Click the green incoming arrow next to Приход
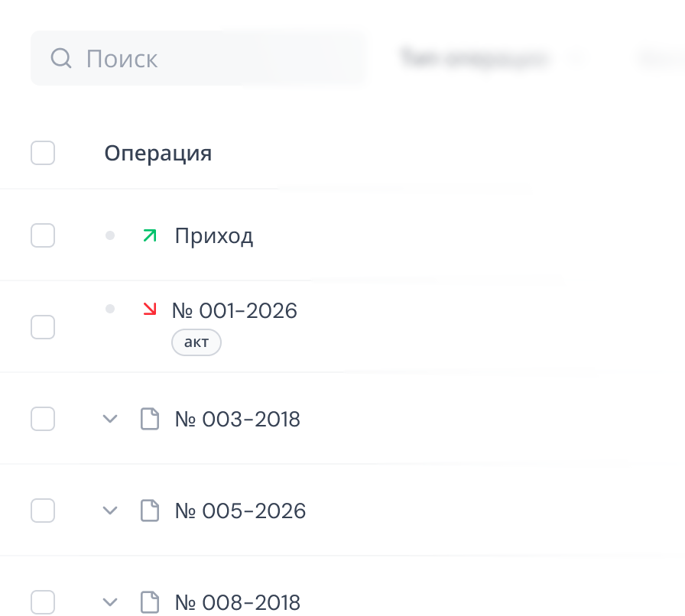The image size is (685, 616). pos(150,235)
